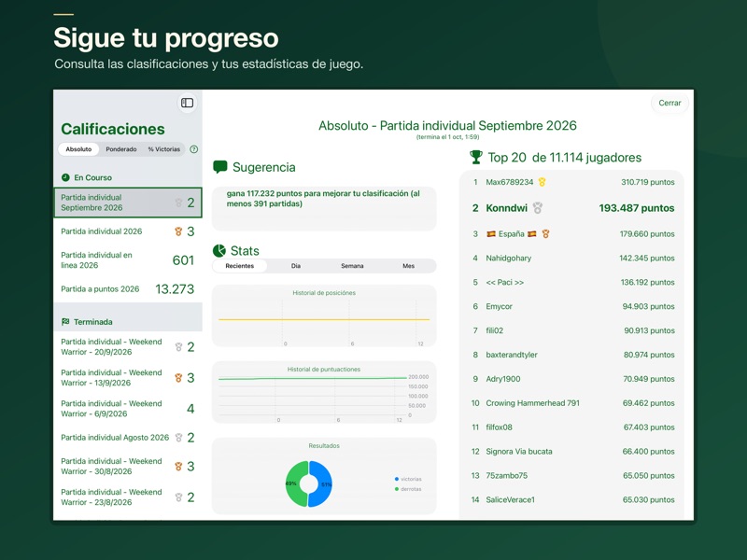747x560 pixels.
Task: Select player Max6789234 in the leaderboard
Action: pyautogui.click(x=572, y=182)
